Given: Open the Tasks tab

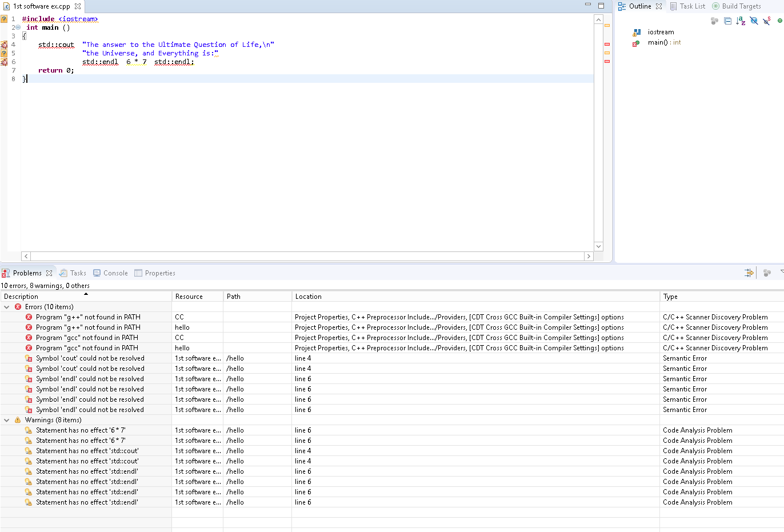Looking at the screenshot, I should tap(73, 273).
